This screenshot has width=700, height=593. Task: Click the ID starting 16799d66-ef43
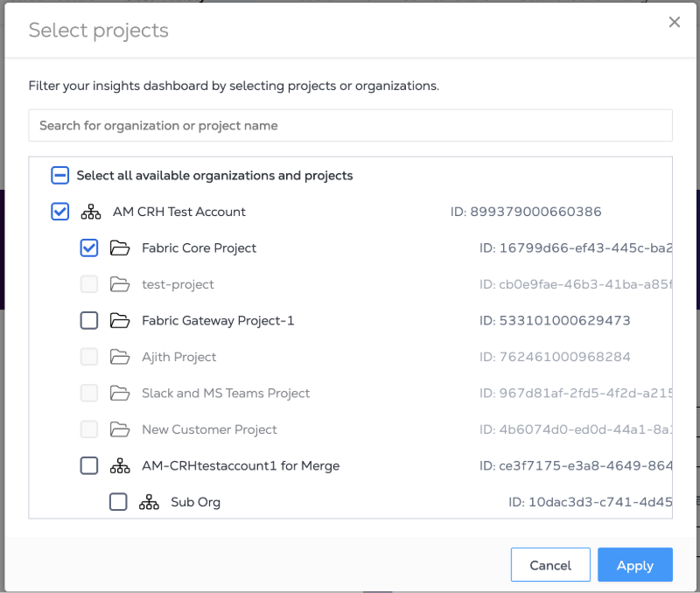pos(576,248)
